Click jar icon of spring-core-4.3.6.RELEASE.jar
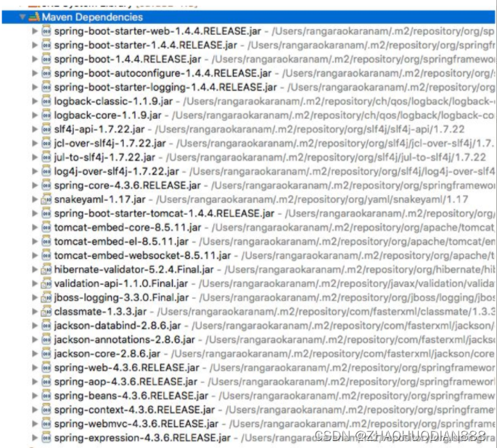497x448 pixels. (x=46, y=185)
